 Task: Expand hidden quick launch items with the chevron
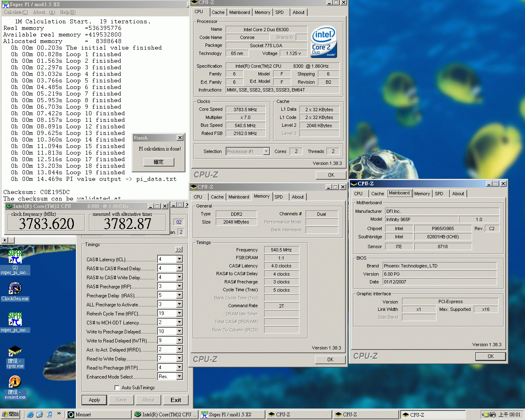click(59, 413)
